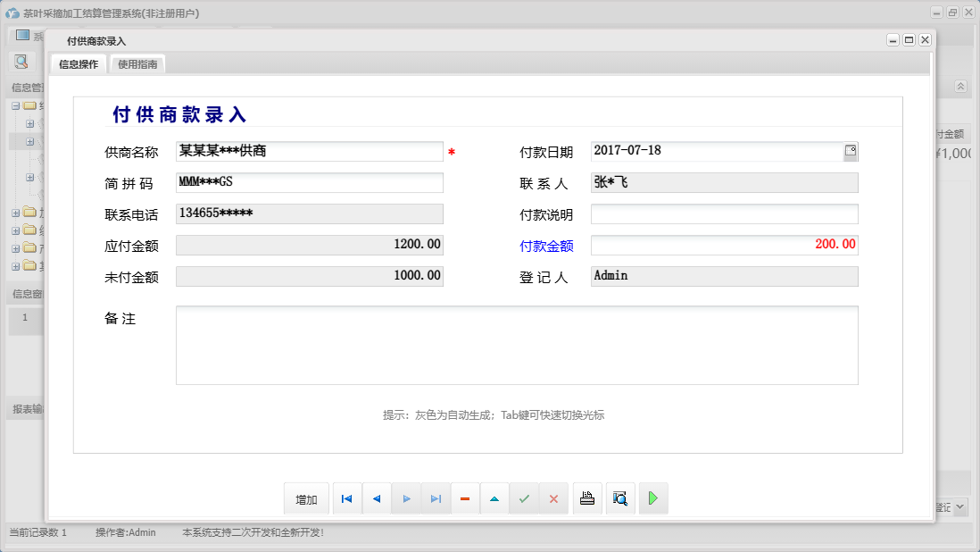Click inside the 付款说明 input field
980x552 pixels.
[x=725, y=213]
